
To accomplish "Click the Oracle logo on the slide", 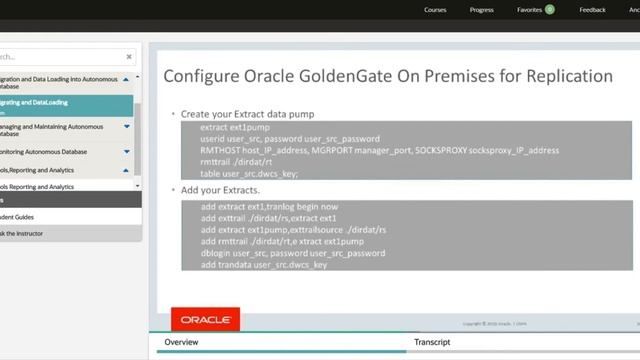I will click(205, 319).
